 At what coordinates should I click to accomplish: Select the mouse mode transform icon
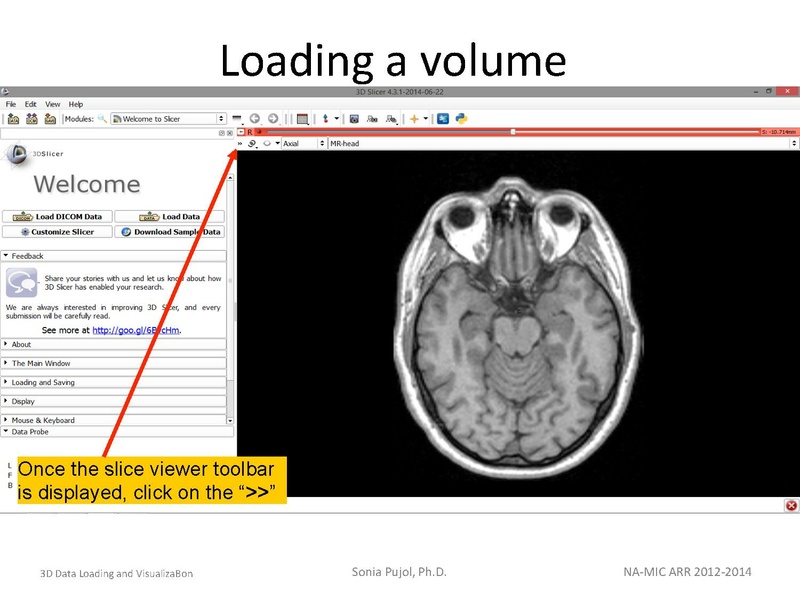click(325, 119)
